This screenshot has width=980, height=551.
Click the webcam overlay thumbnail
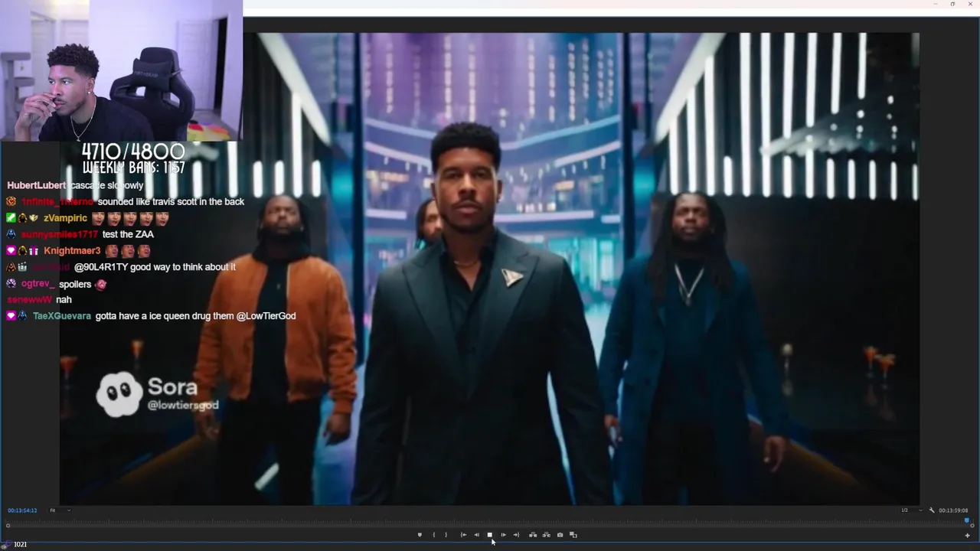pyautogui.click(x=121, y=70)
